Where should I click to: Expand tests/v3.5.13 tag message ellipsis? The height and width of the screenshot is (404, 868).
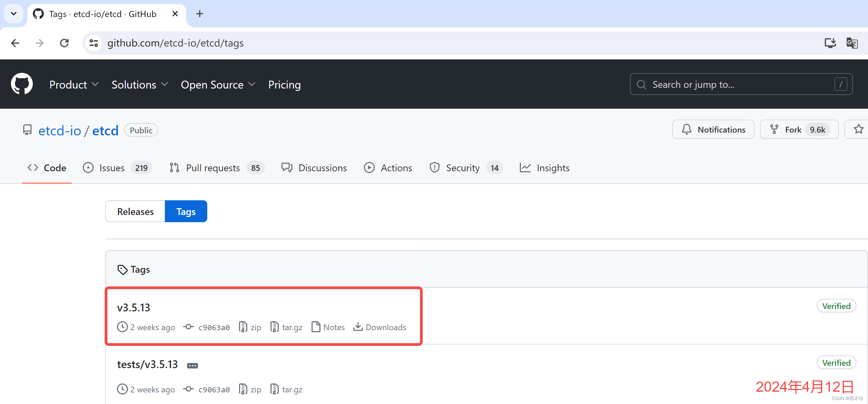coord(193,365)
